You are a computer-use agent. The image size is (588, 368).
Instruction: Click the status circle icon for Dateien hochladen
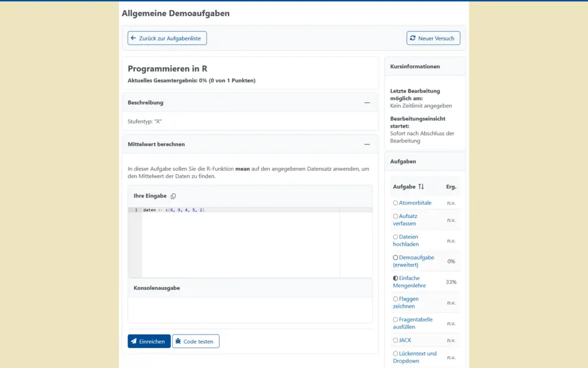(396, 237)
